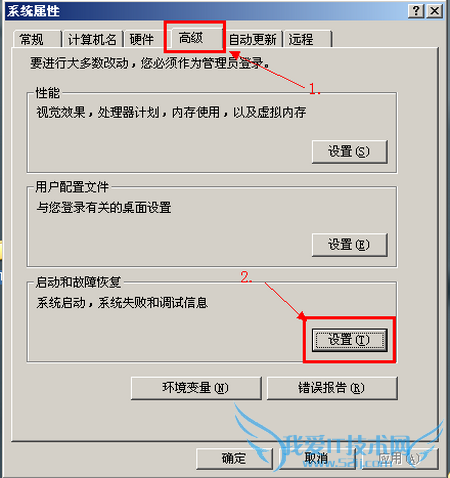Click the 性能 group box label

coord(48,93)
